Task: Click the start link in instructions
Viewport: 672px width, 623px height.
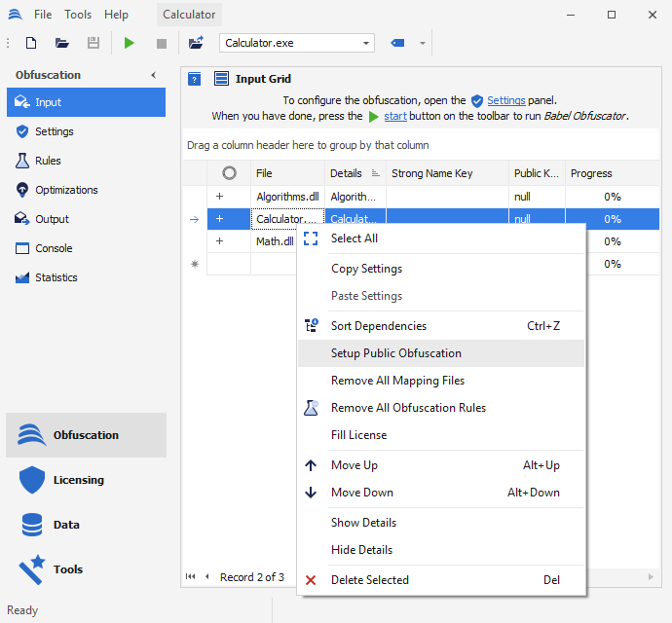Action: 394,116
